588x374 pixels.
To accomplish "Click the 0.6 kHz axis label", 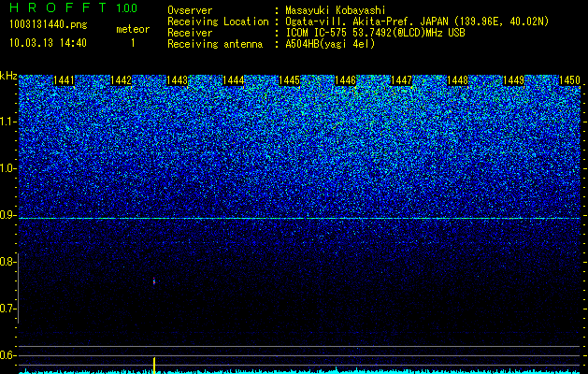I will click(7, 355).
